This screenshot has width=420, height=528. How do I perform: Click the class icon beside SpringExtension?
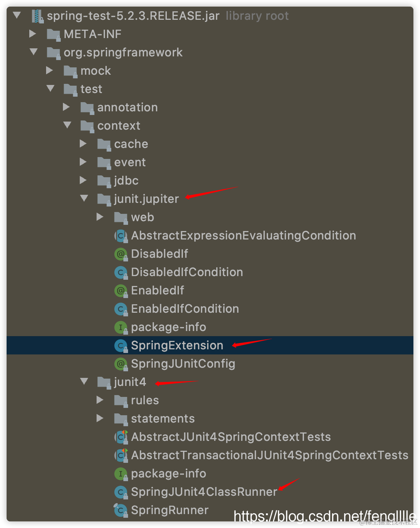[121, 346]
